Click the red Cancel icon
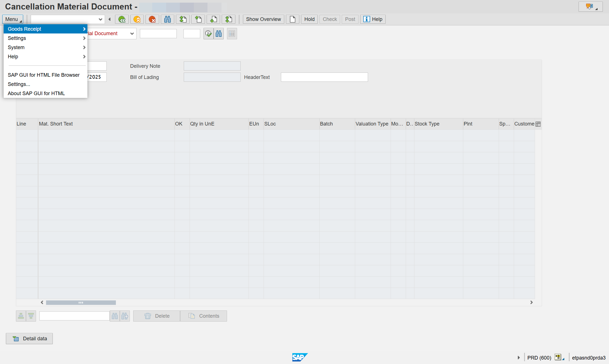Screen dimensions: 609x364 pyautogui.click(x=152, y=19)
